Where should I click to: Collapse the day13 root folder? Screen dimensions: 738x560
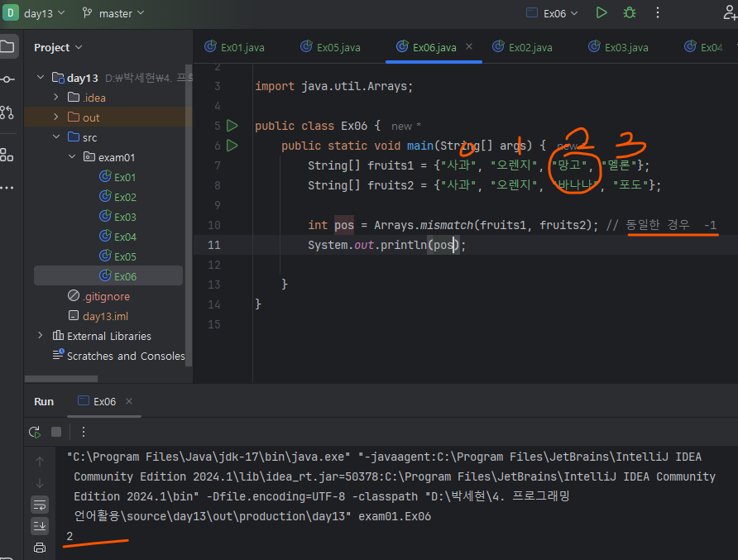point(41,77)
